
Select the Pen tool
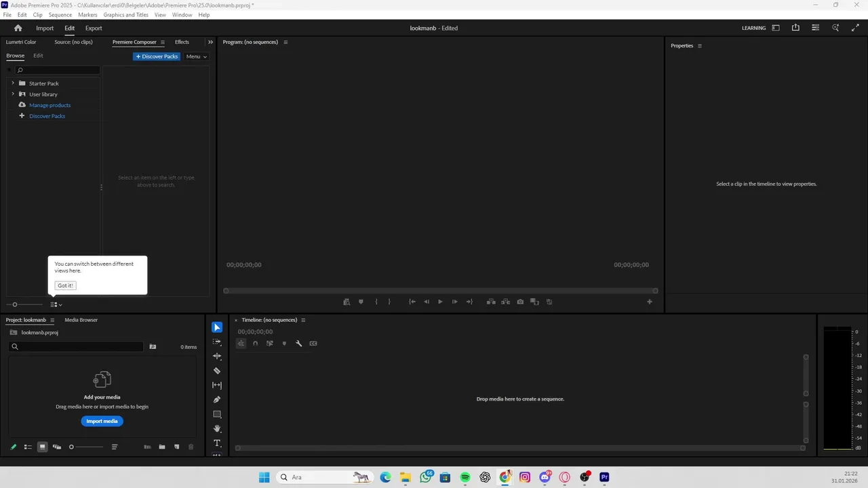point(217,400)
